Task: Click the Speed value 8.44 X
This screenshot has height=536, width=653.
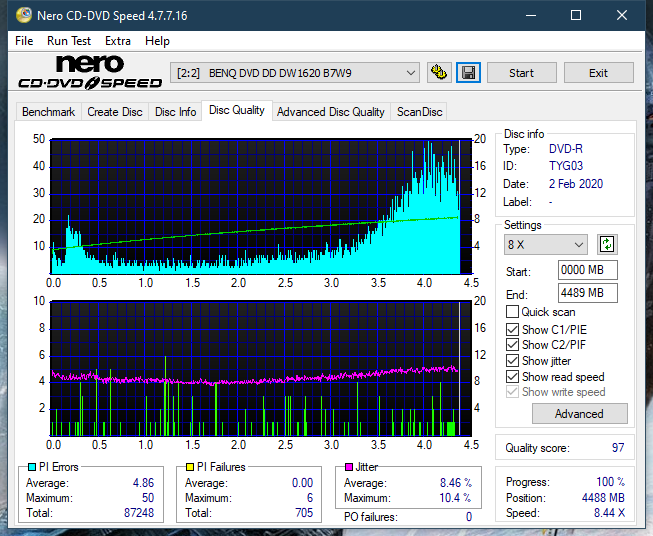Action: pos(609,513)
